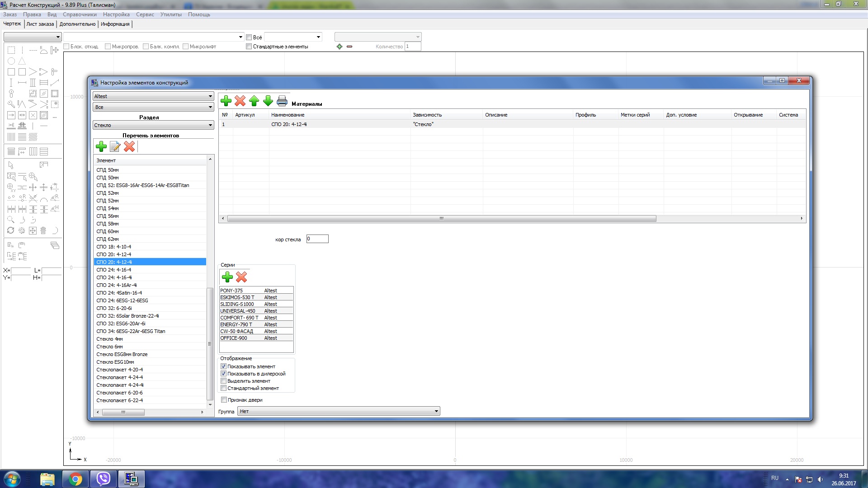Click the Количество input field
The width and height of the screenshot is (868, 488).
413,47
